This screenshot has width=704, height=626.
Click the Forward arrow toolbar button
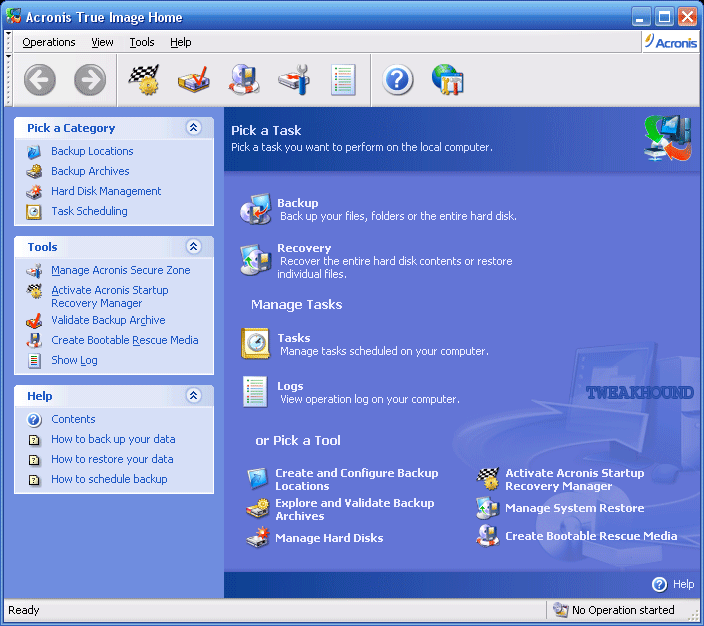click(x=90, y=80)
